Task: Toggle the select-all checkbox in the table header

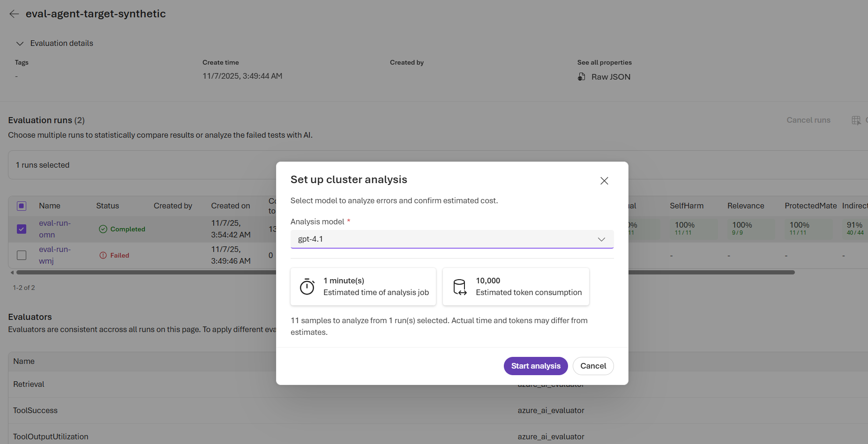Action: pyautogui.click(x=21, y=206)
